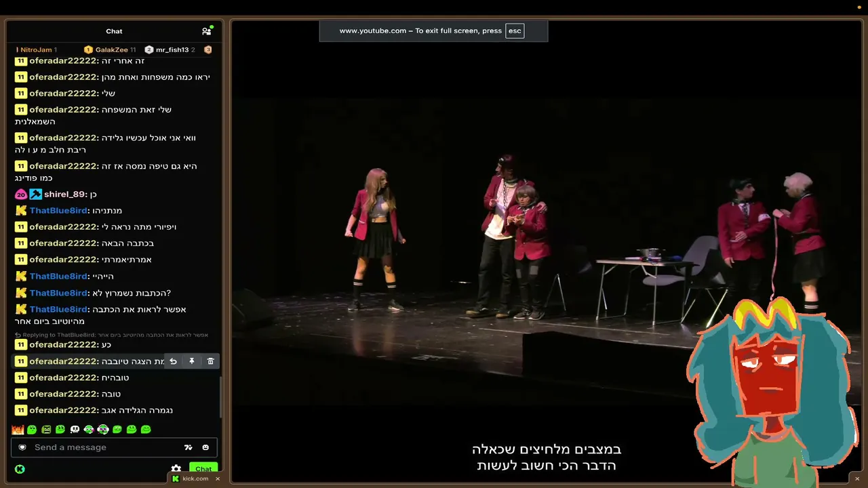Send message with green Chat button
This screenshot has height=488, width=868.
203,468
